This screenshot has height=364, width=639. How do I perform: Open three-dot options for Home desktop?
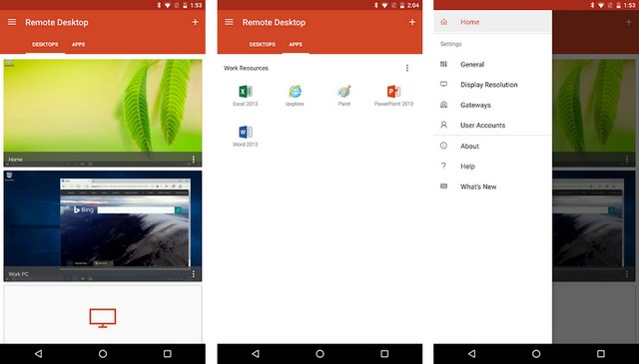tap(194, 160)
